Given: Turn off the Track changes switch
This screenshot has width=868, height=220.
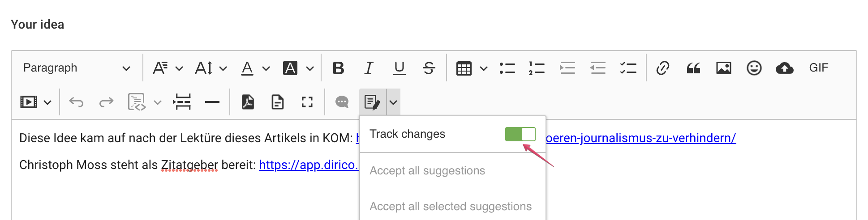Looking at the screenshot, I should pos(520,134).
